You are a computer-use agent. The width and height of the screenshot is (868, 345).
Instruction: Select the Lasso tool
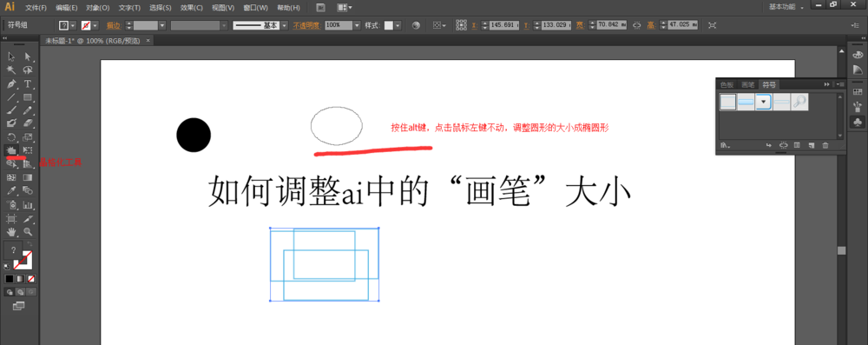tap(27, 70)
